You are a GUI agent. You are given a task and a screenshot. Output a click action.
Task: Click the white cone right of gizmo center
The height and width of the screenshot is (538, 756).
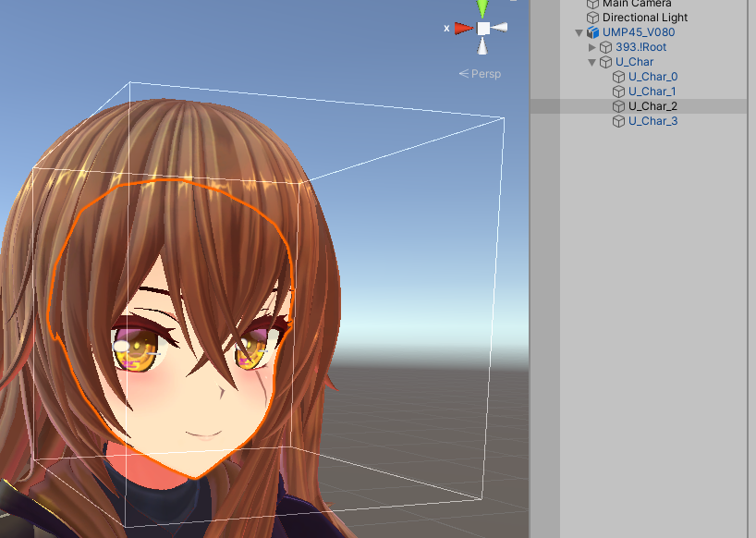click(x=500, y=28)
